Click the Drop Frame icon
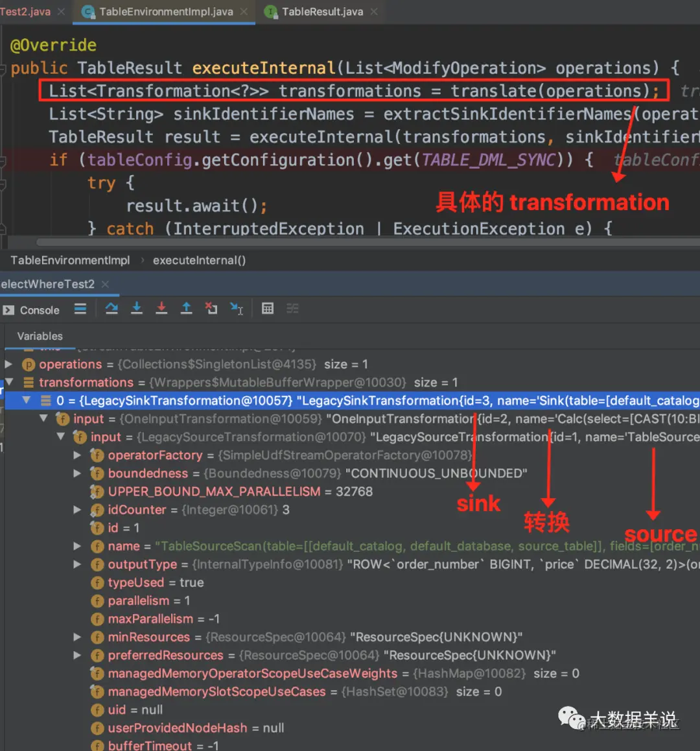 [x=211, y=309]
